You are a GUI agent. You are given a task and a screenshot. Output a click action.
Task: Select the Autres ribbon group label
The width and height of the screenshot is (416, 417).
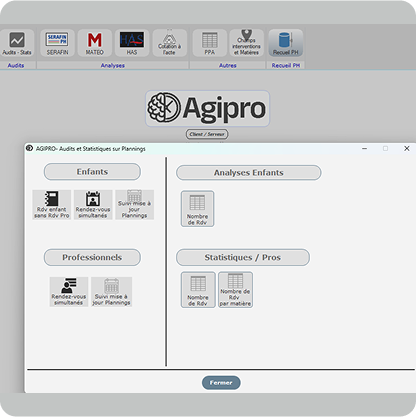pyautogui.click(x=228, y=65)
